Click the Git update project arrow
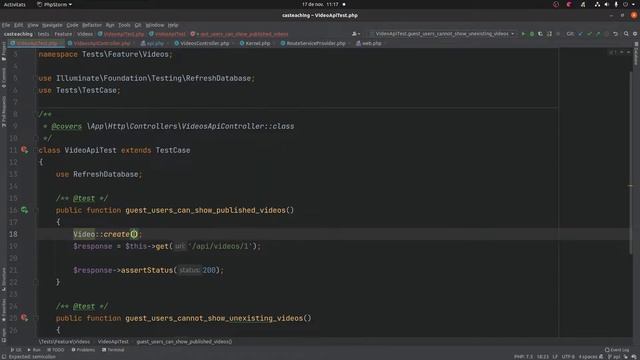The height and width of the screenshot is (360, 640). (580, 34)
